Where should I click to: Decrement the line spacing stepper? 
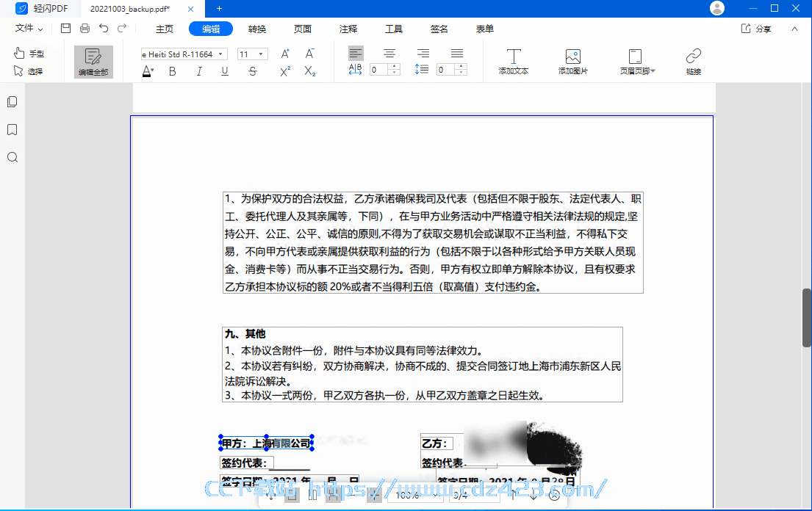461,73
